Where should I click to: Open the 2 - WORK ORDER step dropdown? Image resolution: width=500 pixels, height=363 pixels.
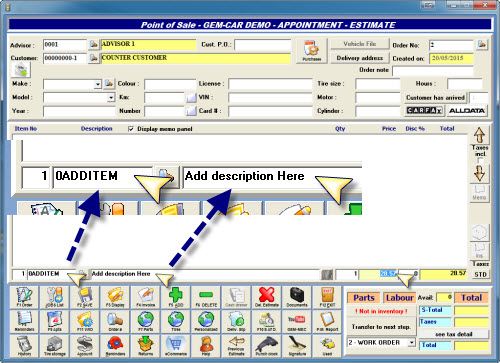tap(412, 343)
